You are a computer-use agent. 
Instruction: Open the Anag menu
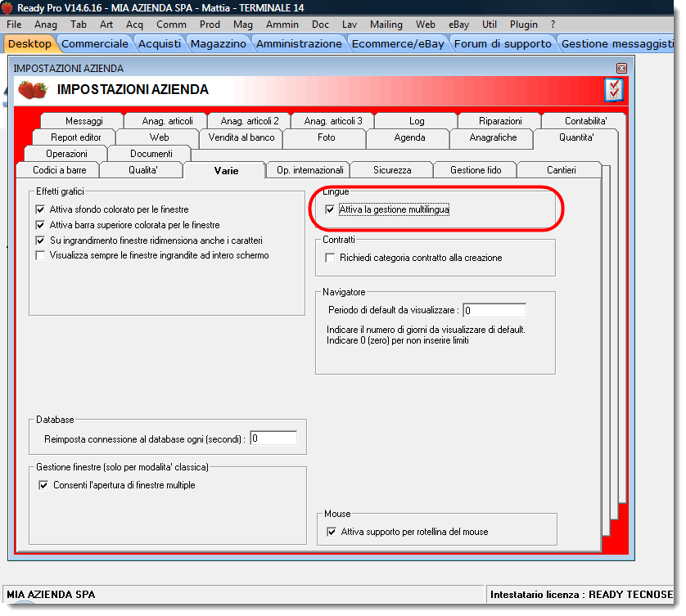point(46,25)
